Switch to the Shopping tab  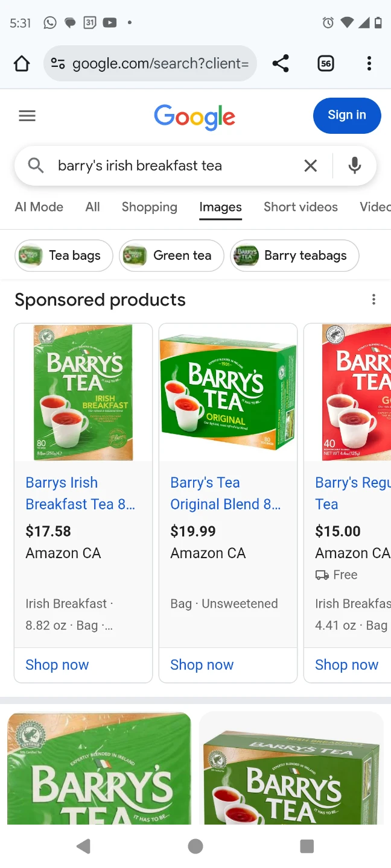(149, 207)
